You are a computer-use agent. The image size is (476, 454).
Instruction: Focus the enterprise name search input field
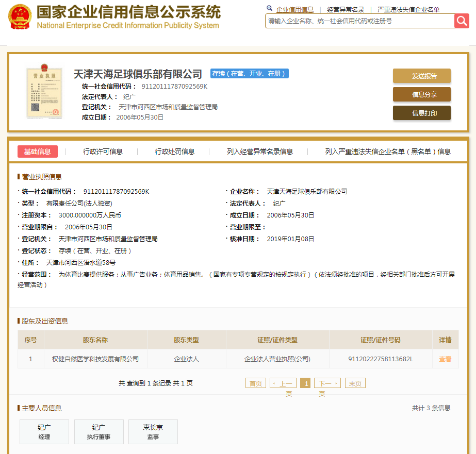[x=360, y=21]
